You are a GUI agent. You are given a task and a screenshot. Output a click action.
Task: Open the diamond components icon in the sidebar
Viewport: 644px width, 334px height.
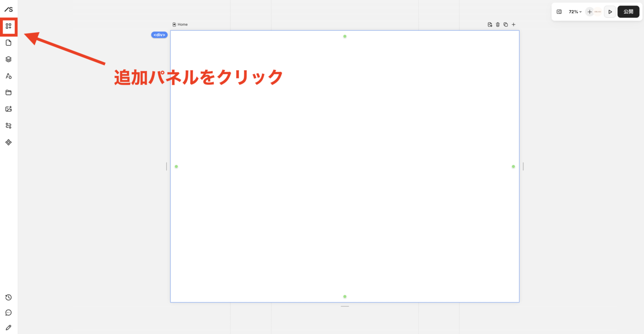(9, 142)
